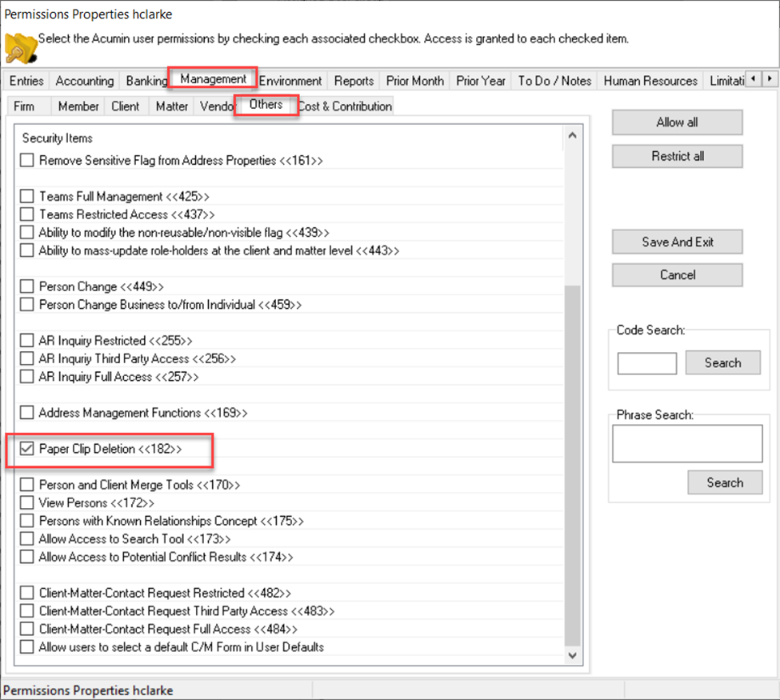
Task: Select the Member sub-tab
Action: pyautogui.click(x=78, y=106)
